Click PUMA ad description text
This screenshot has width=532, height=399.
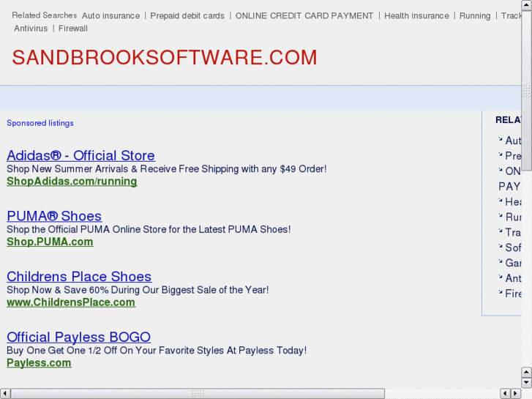click(149, 229)
